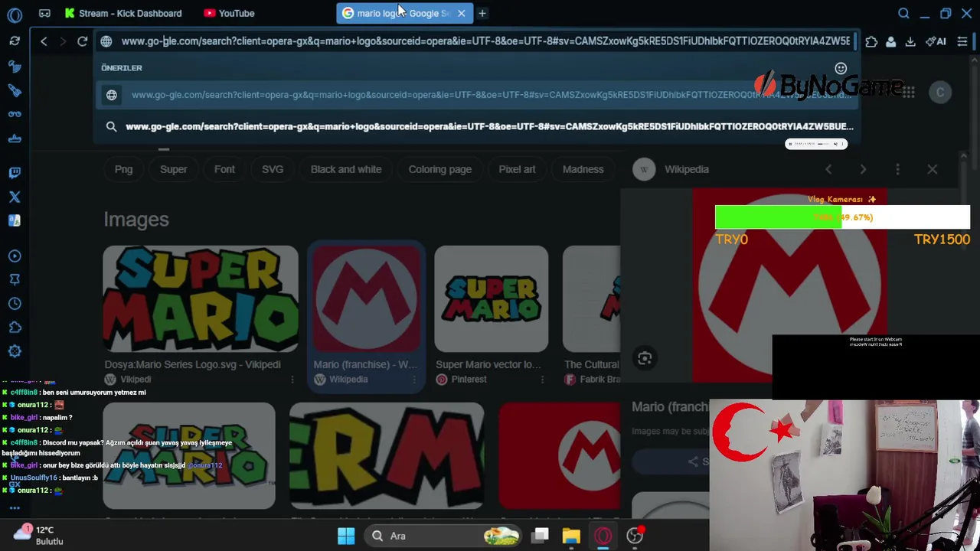Open options dots for Pinterest result
Screen dimensions: 980x551
pyautogui.click(x=542, y=380)
